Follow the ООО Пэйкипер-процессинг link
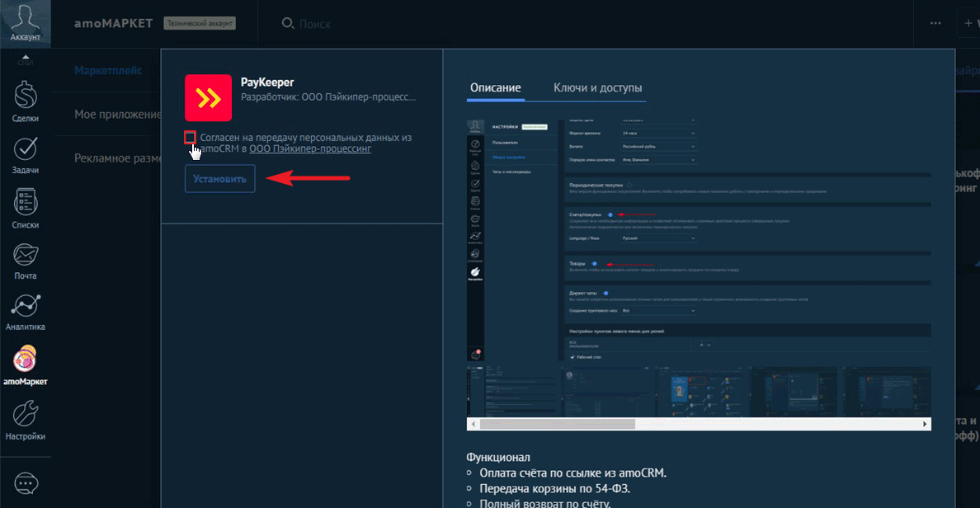The height and width of the screenshot is (508, 980). tap(310, 149)
